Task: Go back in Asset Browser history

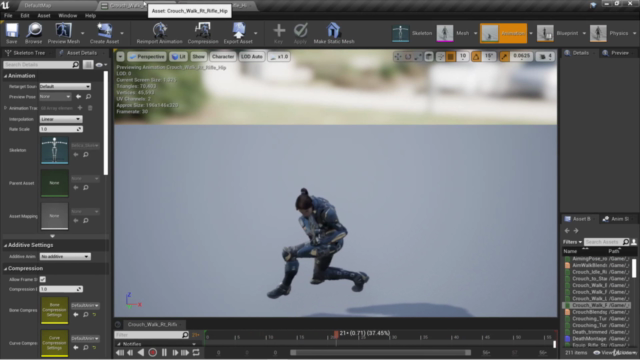Action: click(x=567, y=231)
